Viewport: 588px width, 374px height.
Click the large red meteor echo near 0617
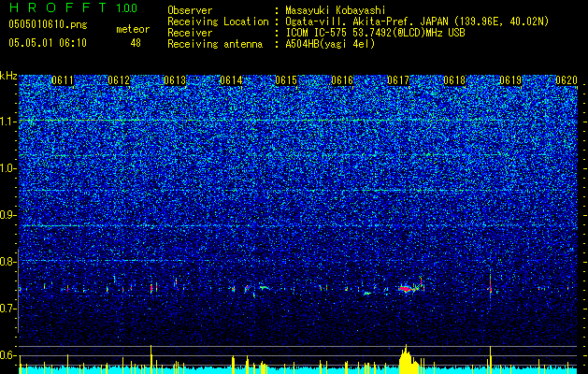406,289
